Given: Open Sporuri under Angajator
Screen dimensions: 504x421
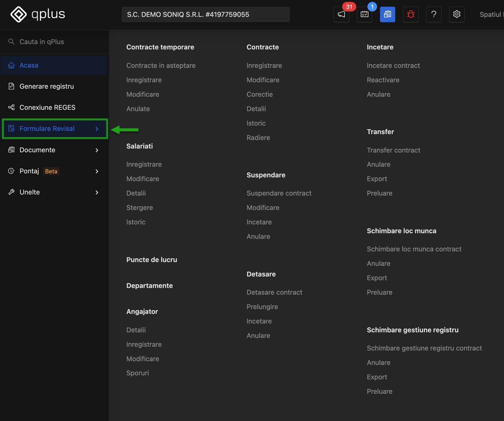Looking at the screenshot, I should click(137, 373).
